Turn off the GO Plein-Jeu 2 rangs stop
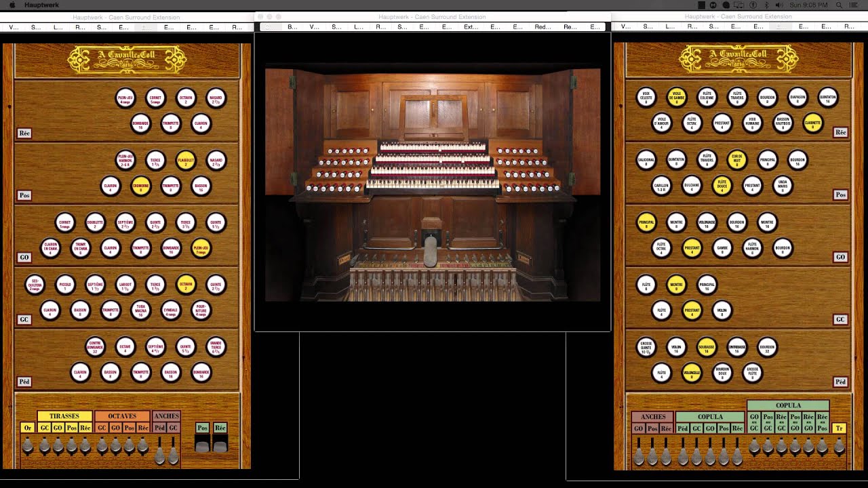868x488 pixels. (201, 249)
